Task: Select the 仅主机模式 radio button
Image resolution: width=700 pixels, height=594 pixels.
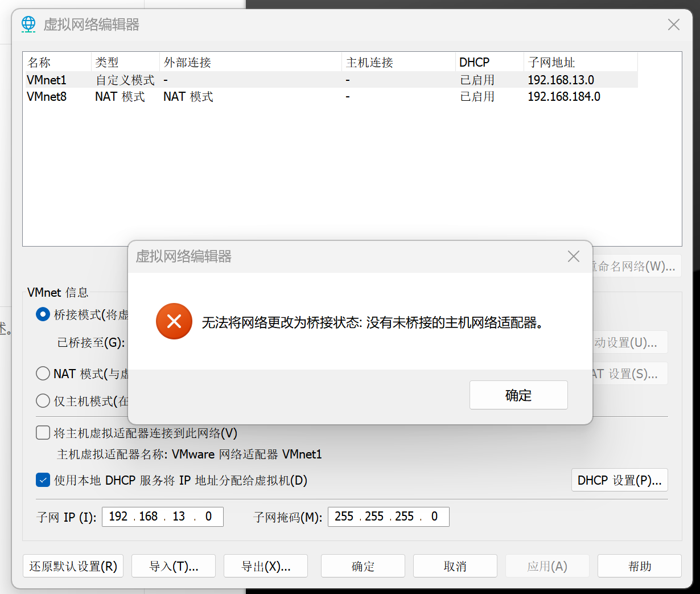Action: coord(43,401)
